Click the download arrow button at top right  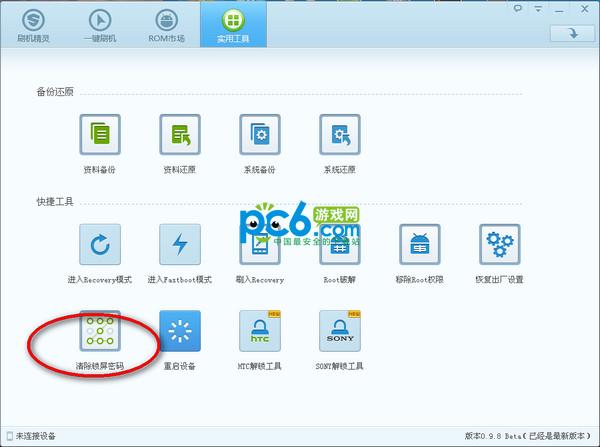point(572,33)
